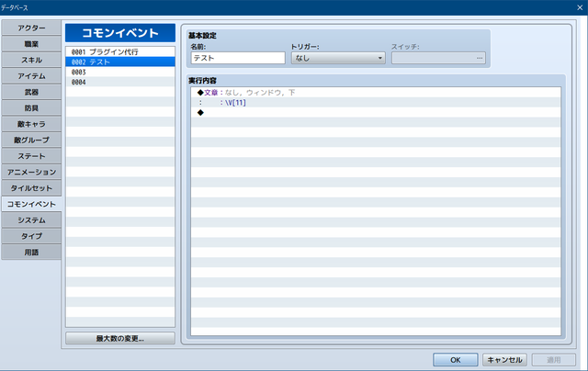Click the キャンセル button

coord(504,360)
